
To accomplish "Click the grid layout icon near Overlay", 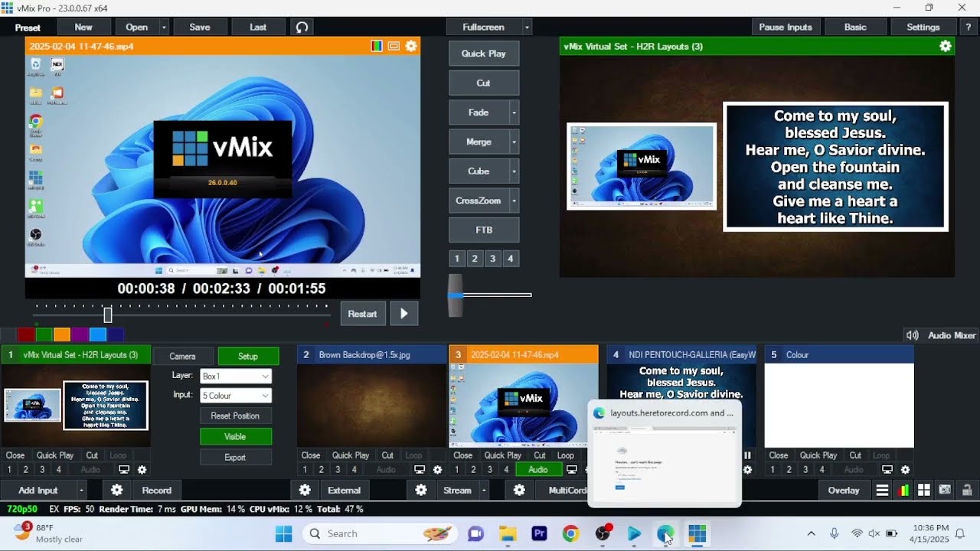I will [924, 491].
